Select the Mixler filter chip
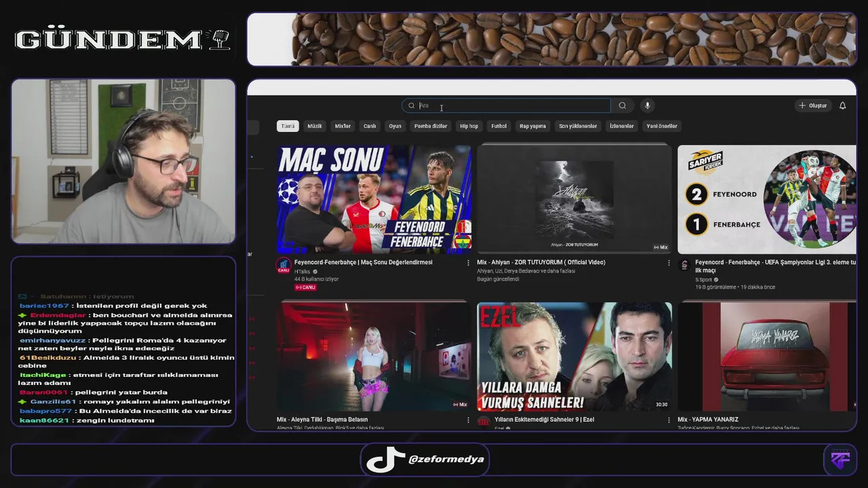This screenshot has width=868, height=488. [x=343, y=126]
